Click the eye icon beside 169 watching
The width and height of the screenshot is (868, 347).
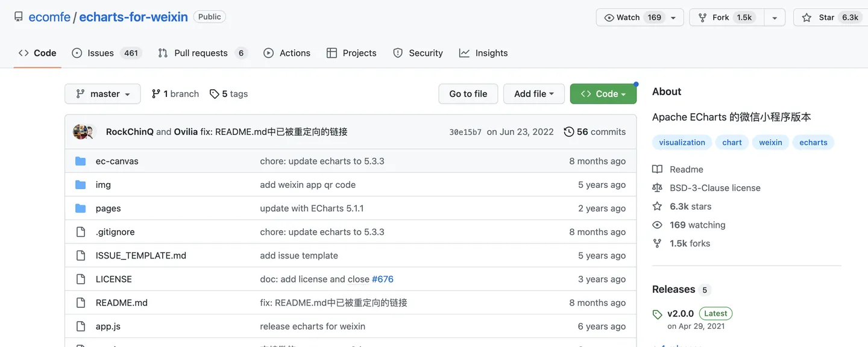tap(657, 225)
